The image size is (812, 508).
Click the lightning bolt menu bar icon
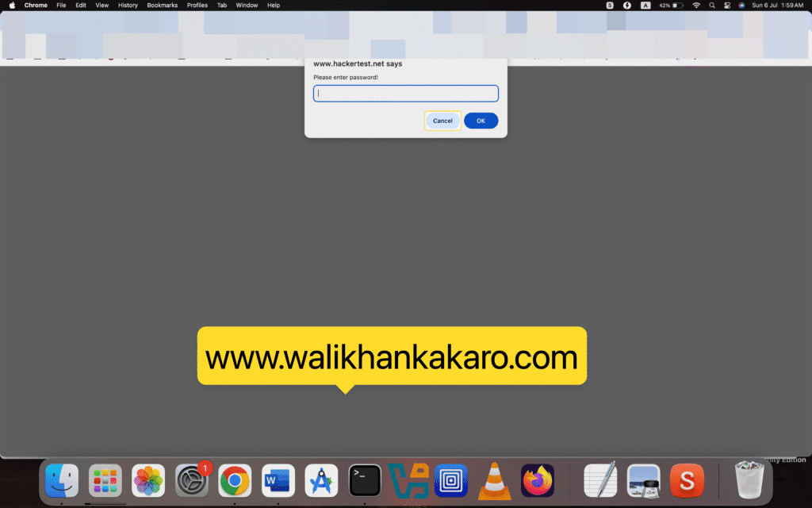[x=627, y=6]
